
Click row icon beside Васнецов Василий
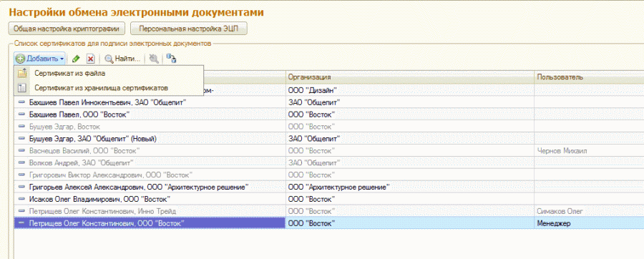21,151
